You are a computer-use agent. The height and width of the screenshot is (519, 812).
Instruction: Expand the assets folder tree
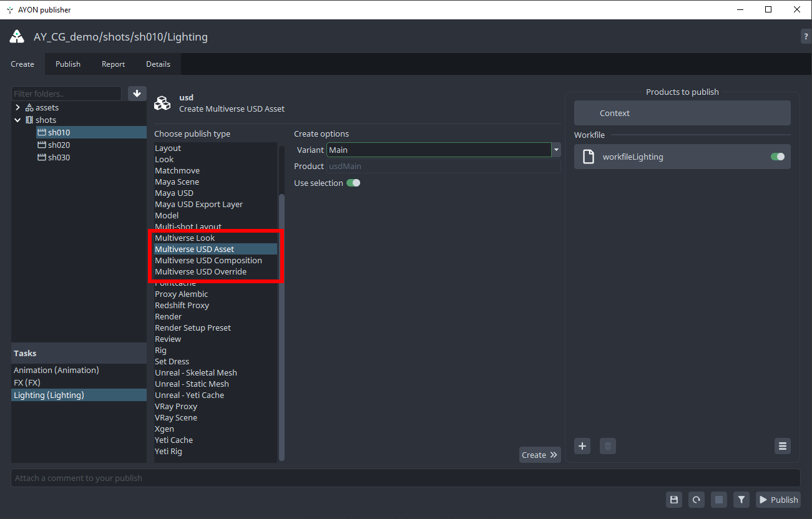[17, 108]
